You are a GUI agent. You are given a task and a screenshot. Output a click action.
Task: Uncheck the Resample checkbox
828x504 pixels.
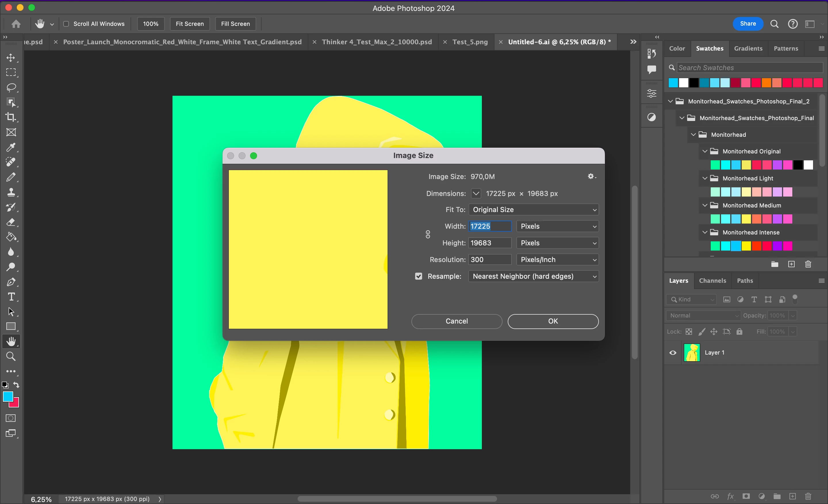[x=418, y=276]
